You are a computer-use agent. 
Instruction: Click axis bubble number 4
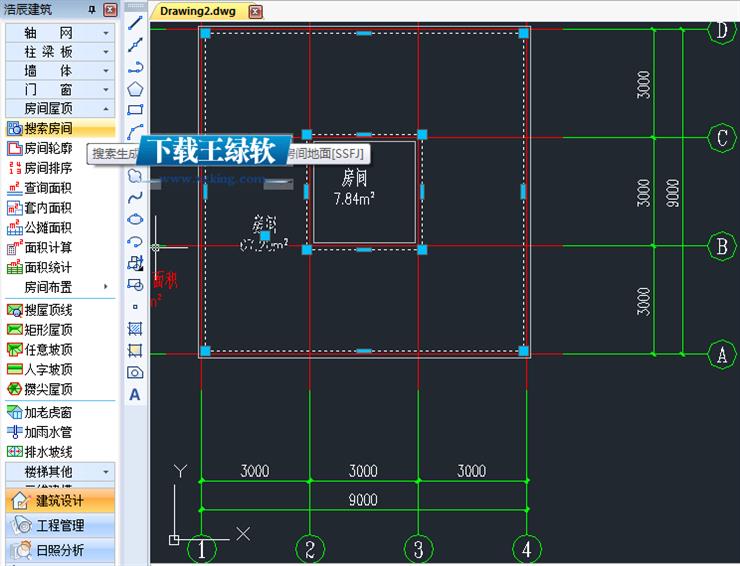(527, 549)
